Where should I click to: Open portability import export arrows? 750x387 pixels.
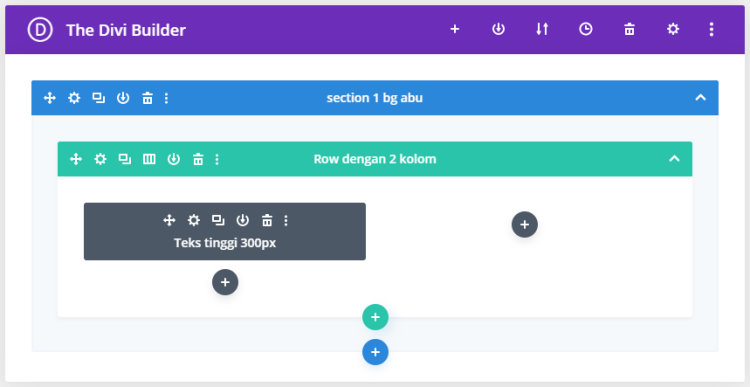click(x=542, y=30)
